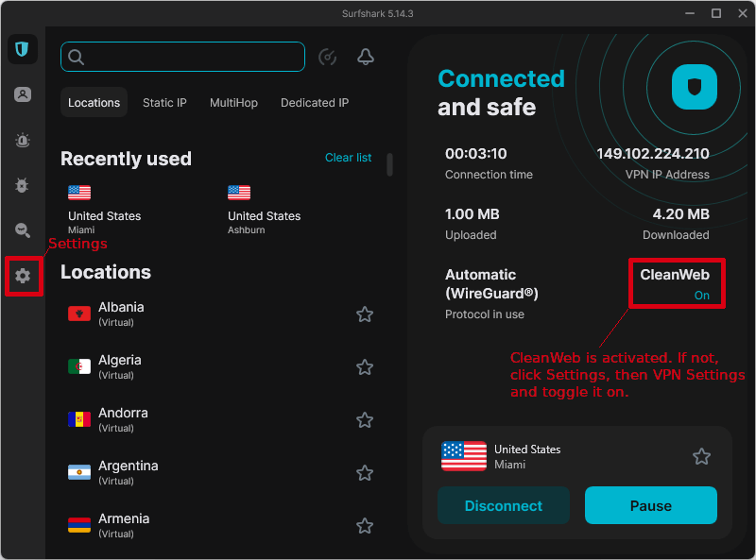Click the Pause button

pyautogui.click(x=651, y=505)
